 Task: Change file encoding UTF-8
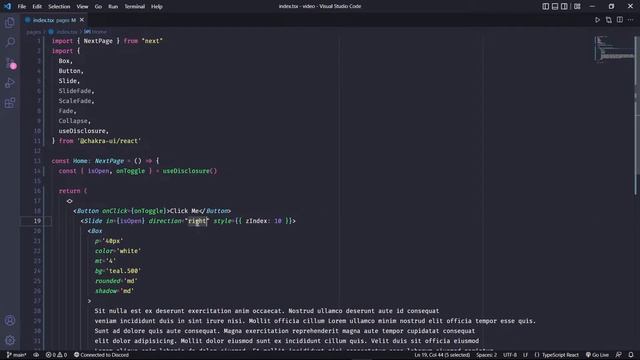click(510, 355)
